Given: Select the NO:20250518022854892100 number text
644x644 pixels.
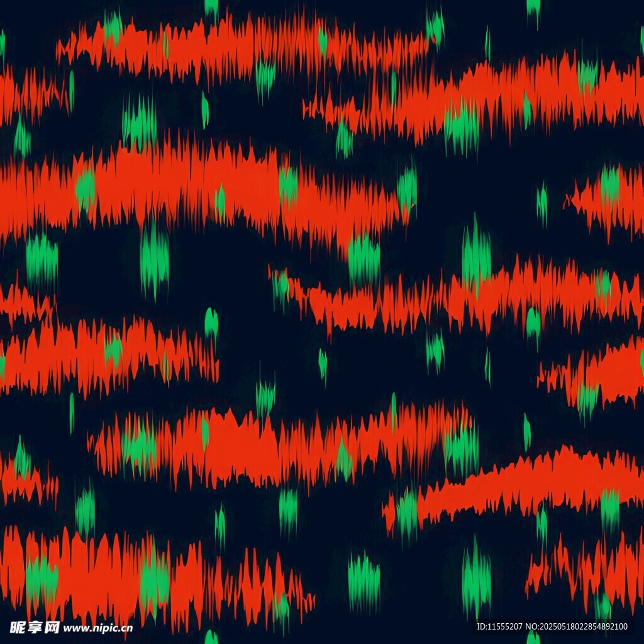Looking at the screenshot, I should [576, 626].
